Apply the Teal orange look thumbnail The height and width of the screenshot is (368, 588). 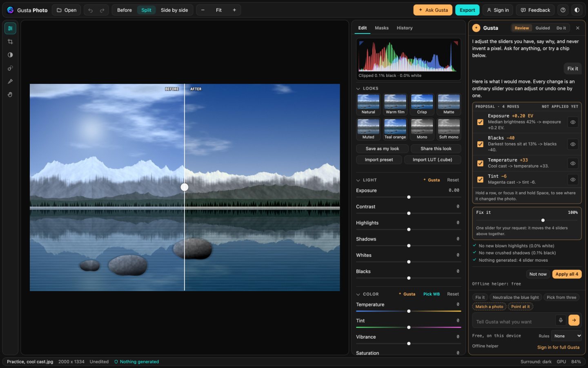click(395, 129)
